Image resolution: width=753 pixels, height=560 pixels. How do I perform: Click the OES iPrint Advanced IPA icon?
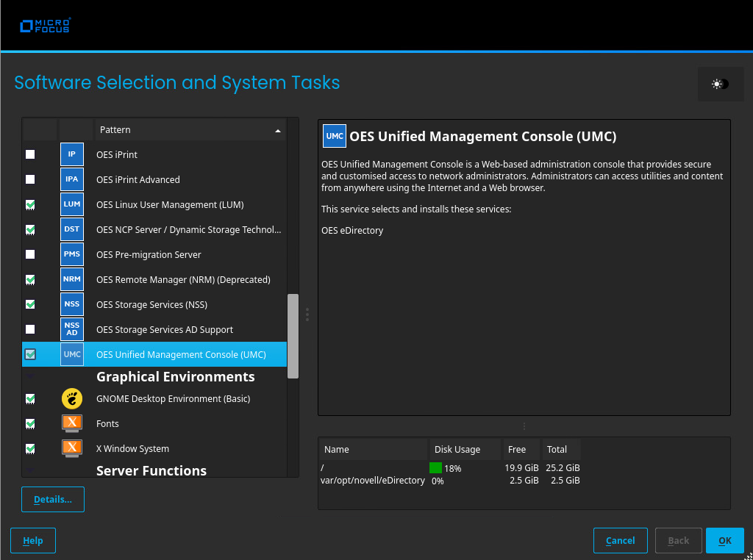click(72, 179)
